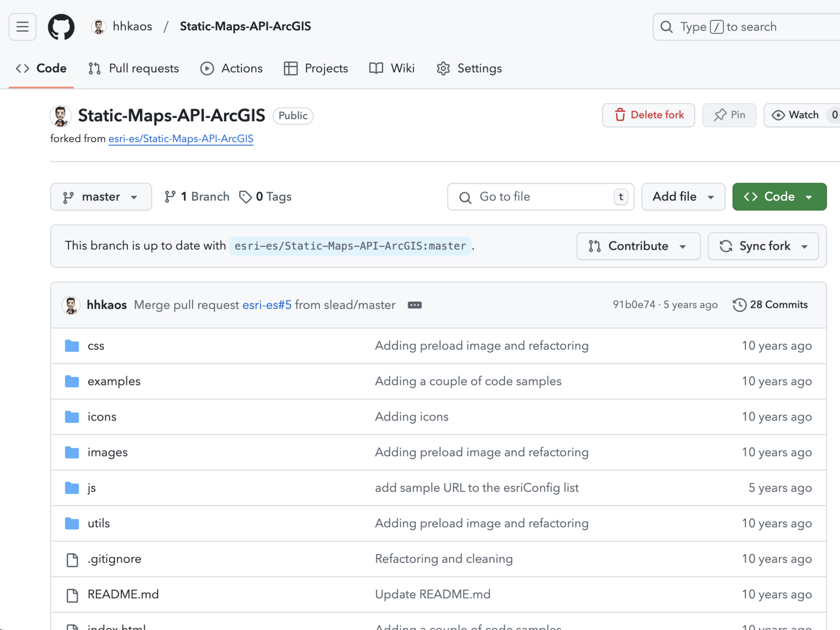This screenshot has height=630, width=840.
Task: Open 'Update README.md' commit message
Action: tap(433, 595)
